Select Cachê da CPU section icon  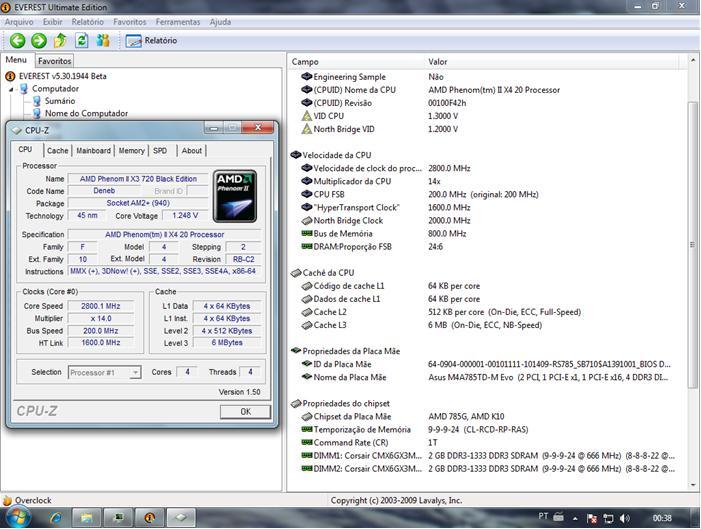[296, 273]
